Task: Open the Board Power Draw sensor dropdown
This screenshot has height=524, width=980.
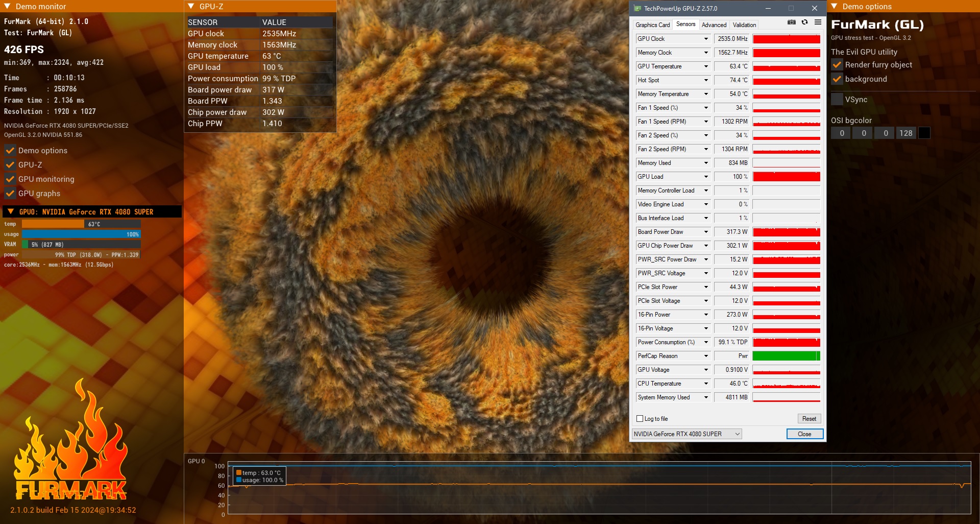Action: pyautogui.click(x=706, y=232)
